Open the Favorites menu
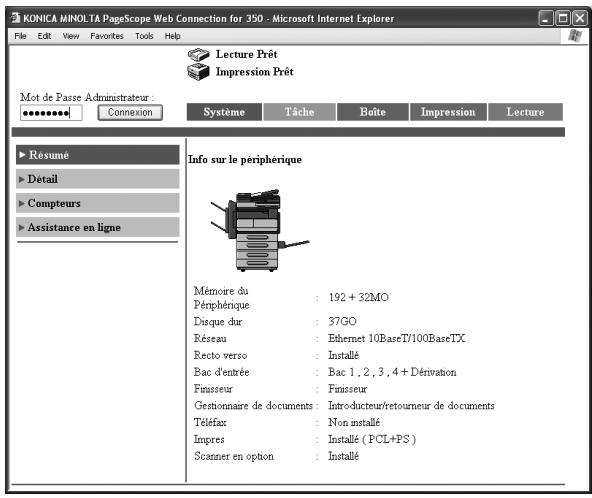This screenshot has width=592, height=498. 107,36
